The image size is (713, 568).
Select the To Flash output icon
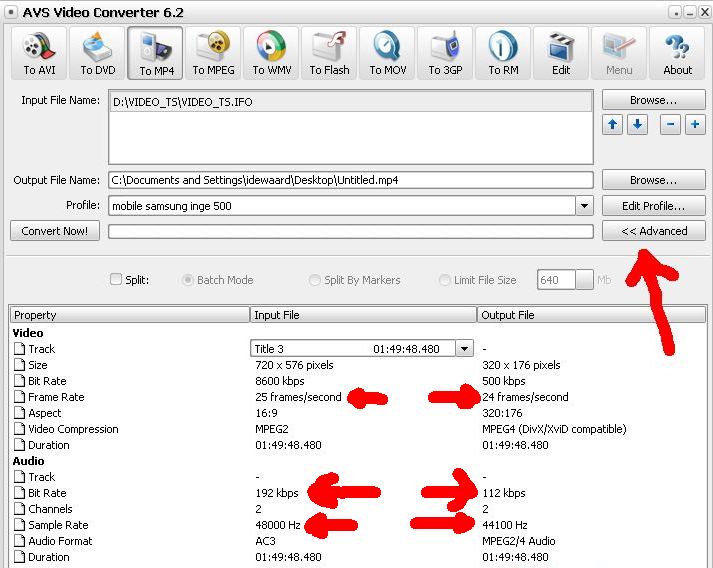click(x=329, y=53)
